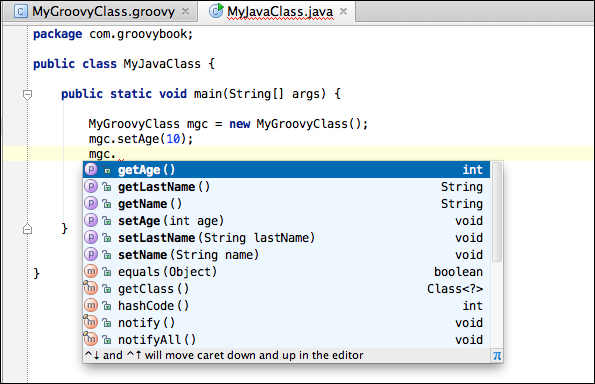Click the MyJavaClass class name in declaration
The height and width of the screenshot is (384, 595).
click(162, 64)
